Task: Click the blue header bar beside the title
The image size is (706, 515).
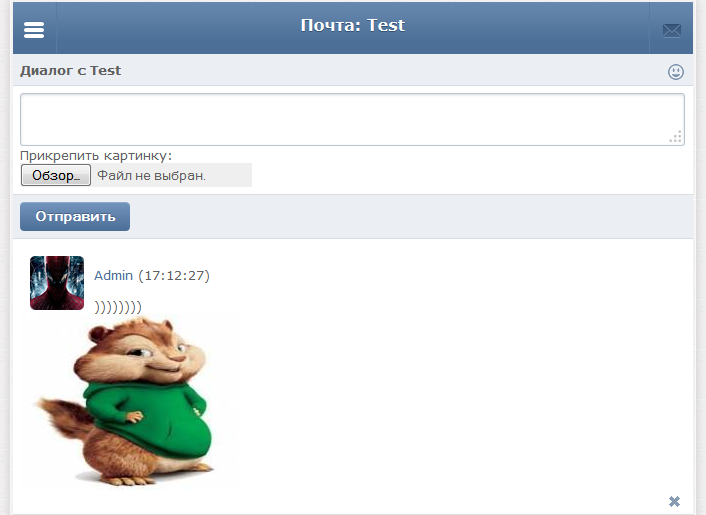Action: tap(518, 28)
